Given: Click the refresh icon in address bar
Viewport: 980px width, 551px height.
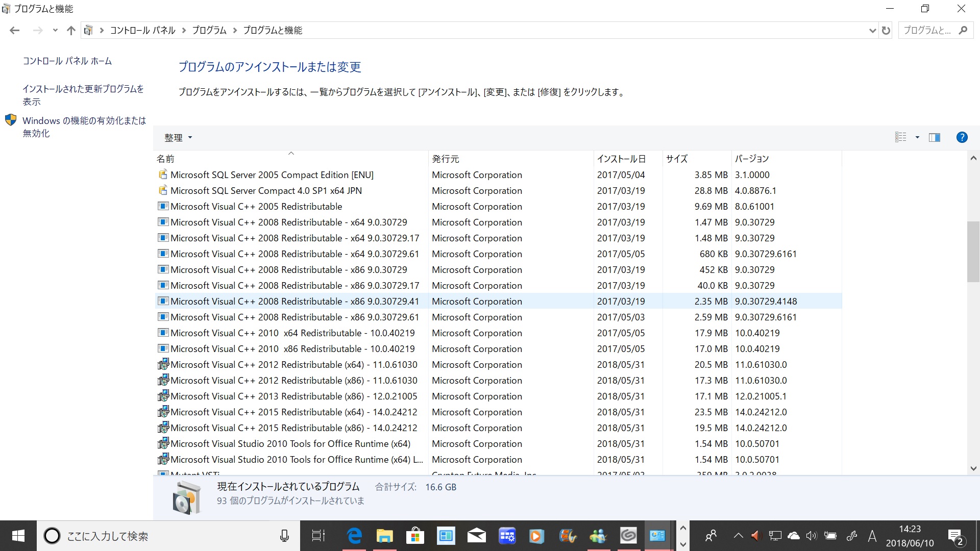Looking at the screenshot, I should point(886,31).
